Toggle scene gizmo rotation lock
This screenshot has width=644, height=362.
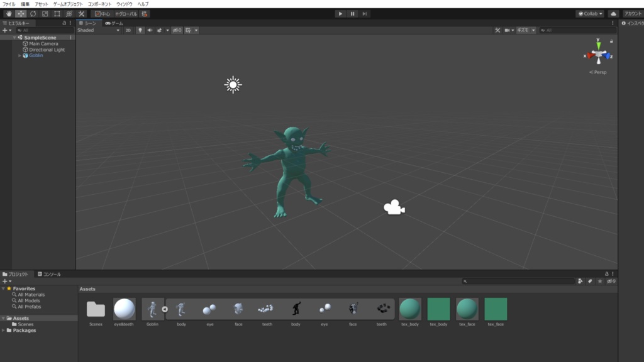coord(611,41)
